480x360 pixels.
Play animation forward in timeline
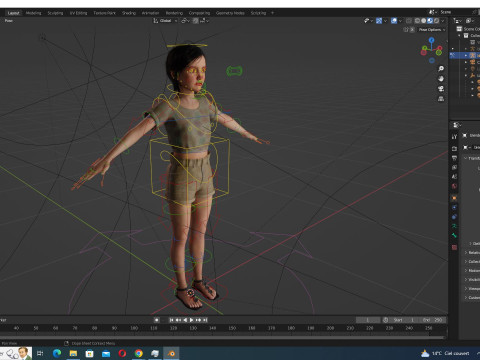pyautogui.click(x=192, y=320)
